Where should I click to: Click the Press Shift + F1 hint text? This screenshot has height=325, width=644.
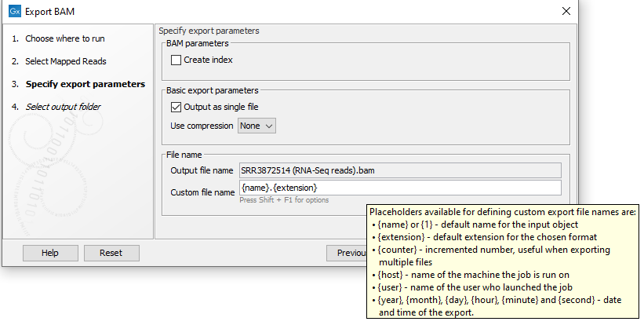284,200
